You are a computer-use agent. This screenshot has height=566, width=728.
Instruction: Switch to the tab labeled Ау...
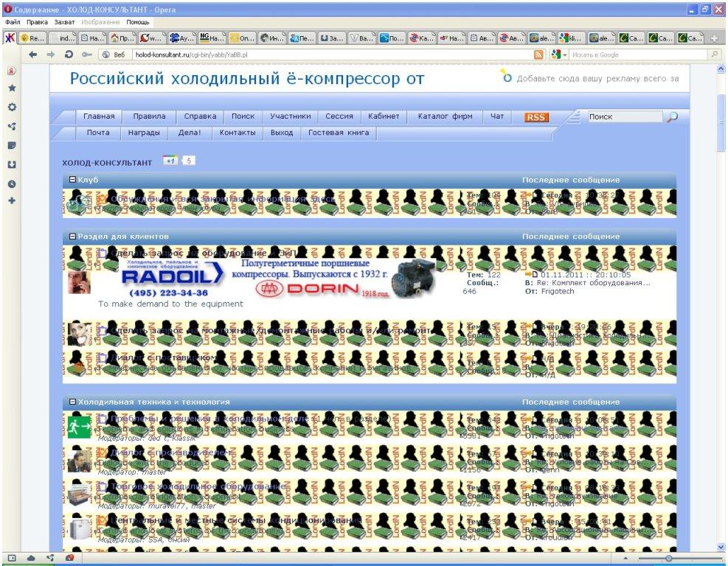point(181,38)
